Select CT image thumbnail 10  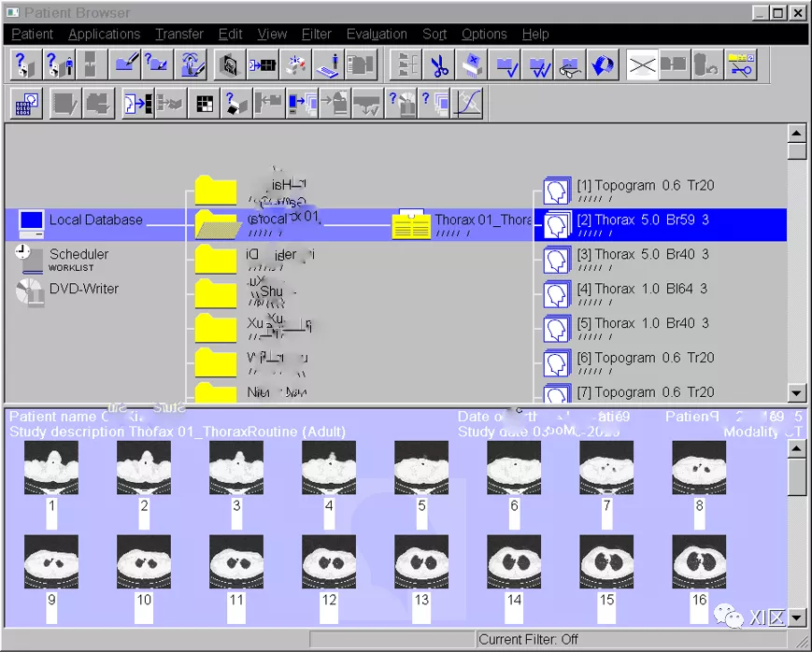144,562
